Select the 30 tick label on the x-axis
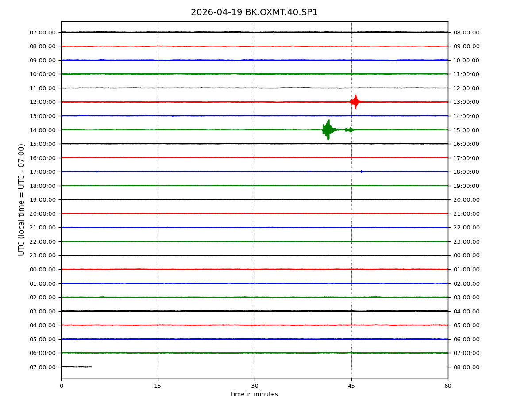 [x=254, y=386]
